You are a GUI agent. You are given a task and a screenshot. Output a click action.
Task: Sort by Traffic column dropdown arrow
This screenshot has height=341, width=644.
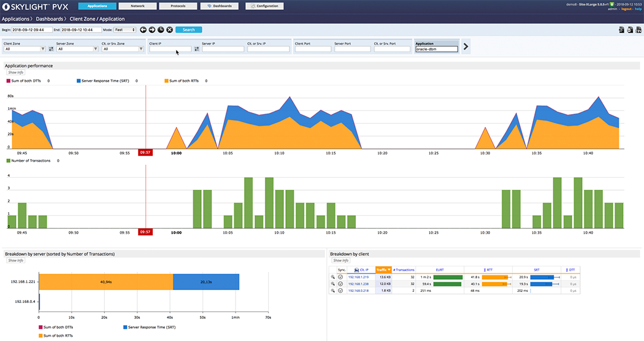click(x=389, y=269)
